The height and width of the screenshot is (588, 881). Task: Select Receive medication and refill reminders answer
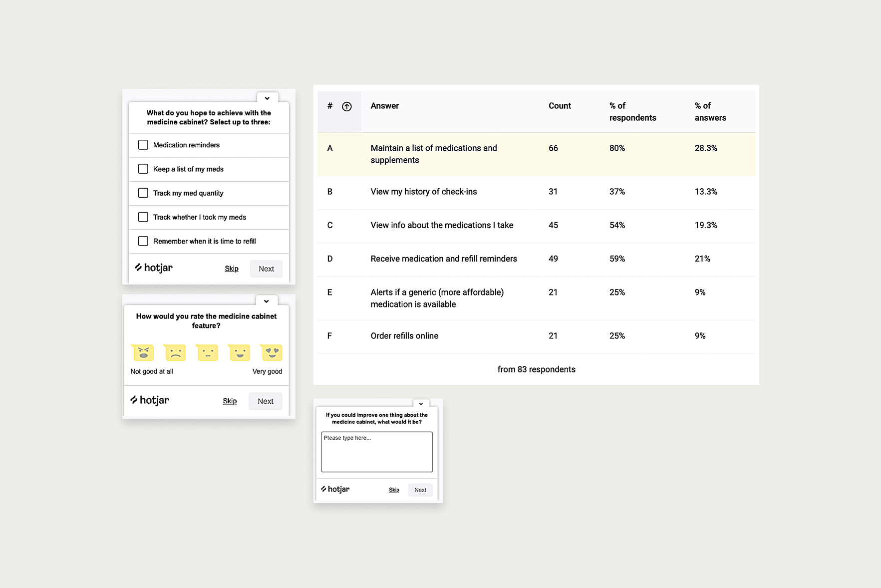click(x=444, y=259)
